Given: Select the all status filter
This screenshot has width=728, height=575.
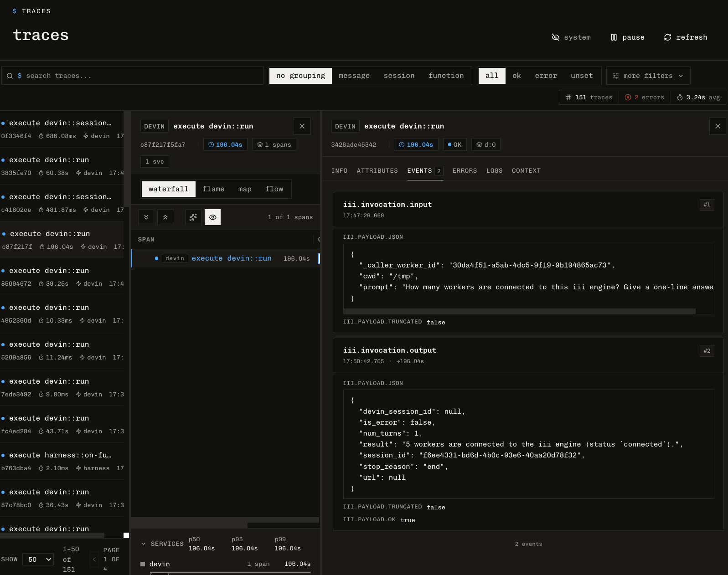Looking at the screenshot, I should coord(492,76).
